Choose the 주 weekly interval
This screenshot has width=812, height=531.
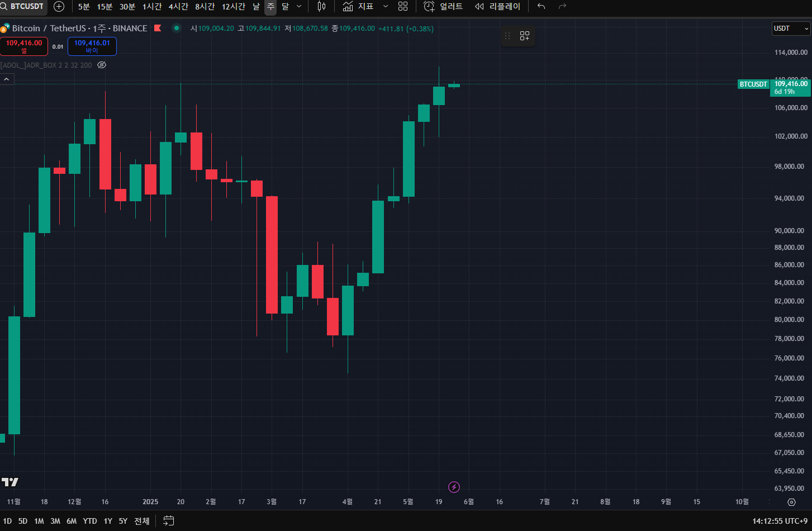270,7
